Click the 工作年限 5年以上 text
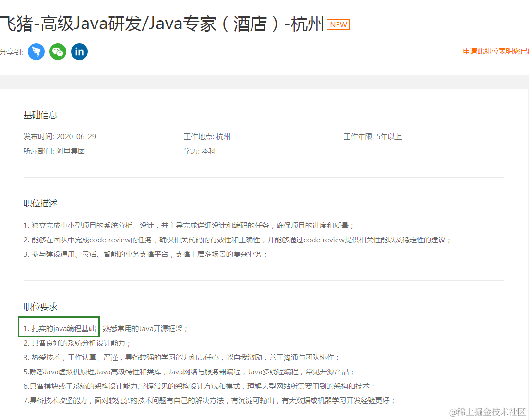Image resolution: width=529 pixels, height=420 pixels. tap(373, 136)
